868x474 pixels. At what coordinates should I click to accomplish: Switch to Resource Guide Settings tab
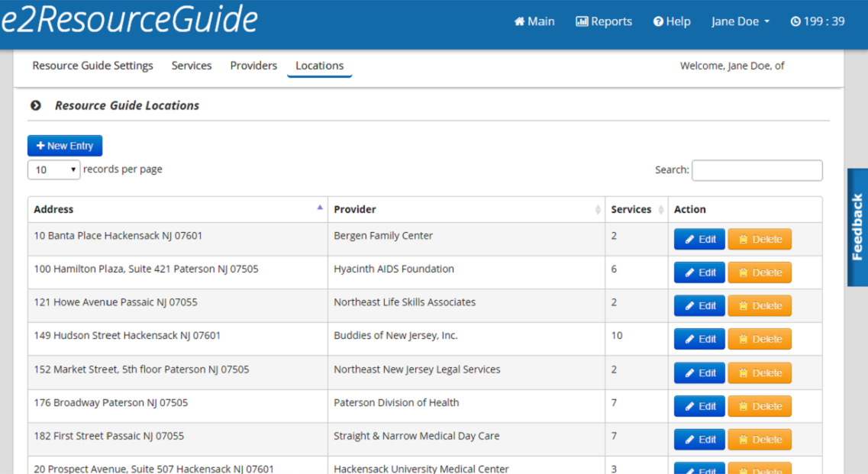click(92, 66)
